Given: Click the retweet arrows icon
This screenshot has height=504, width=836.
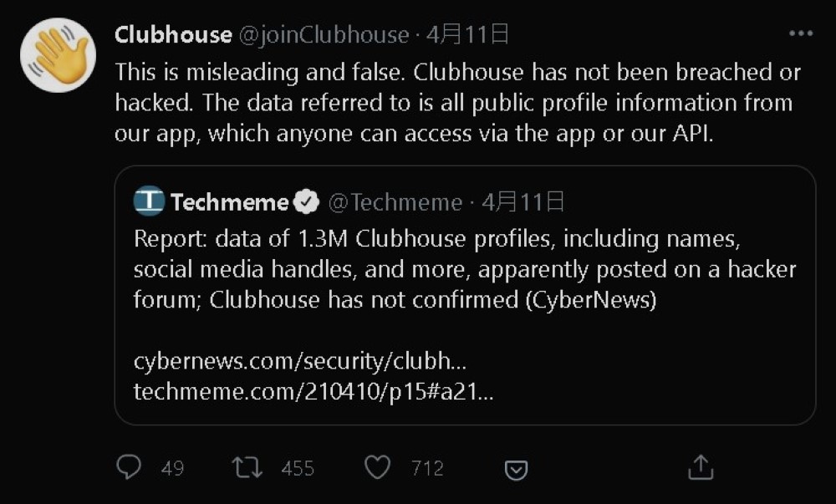Looking at the screenshot, I should 247,467.
